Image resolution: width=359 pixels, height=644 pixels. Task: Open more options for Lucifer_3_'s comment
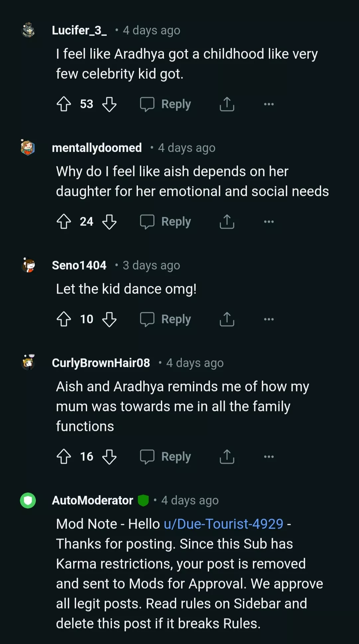[x=269, y=104]
